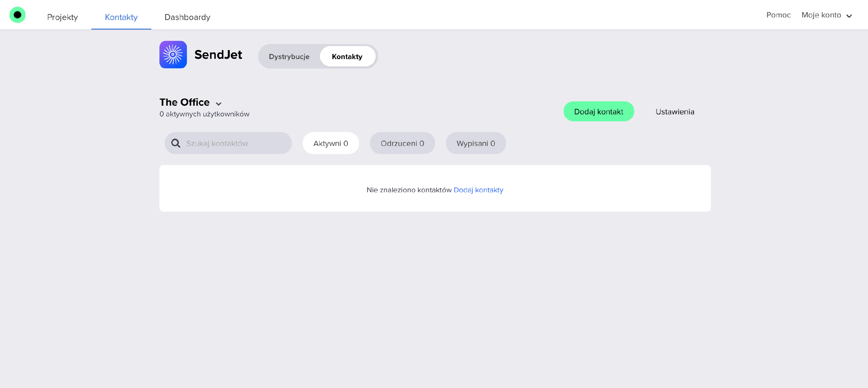Click the arrow beside The Office
The height and width of the screenshot is (388, 868).
tap(218, 104)
